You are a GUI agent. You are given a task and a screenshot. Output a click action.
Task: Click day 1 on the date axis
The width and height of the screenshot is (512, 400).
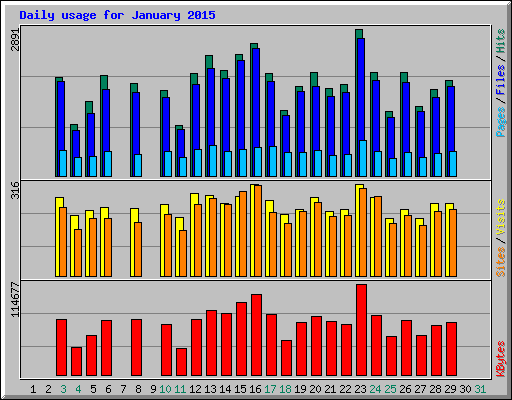click(33, 389)
